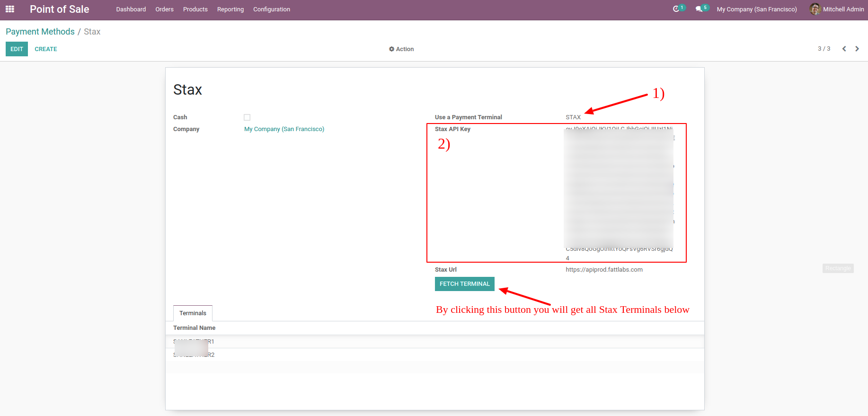Select the first terminal row ending in R1
This screenshot has height=416, width=868.
(194, 342)
